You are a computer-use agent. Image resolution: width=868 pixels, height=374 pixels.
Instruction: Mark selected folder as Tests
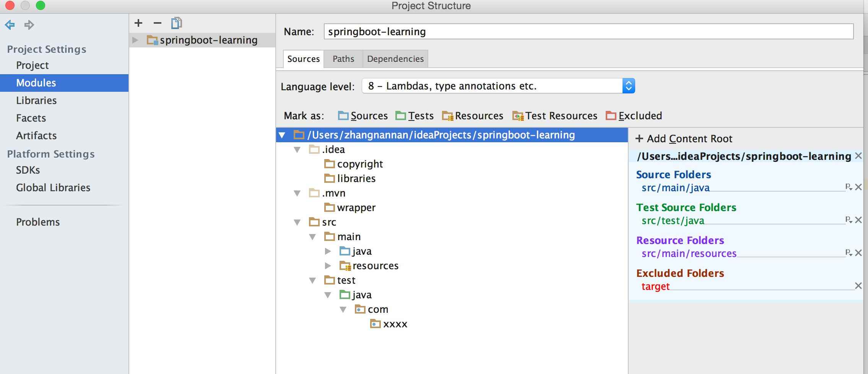click(414, 116)
